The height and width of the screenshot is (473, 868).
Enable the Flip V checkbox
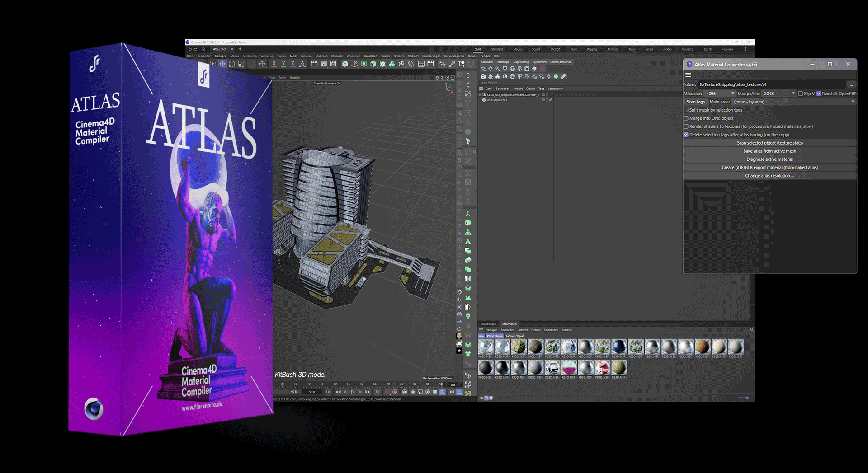tap(801, 94)
